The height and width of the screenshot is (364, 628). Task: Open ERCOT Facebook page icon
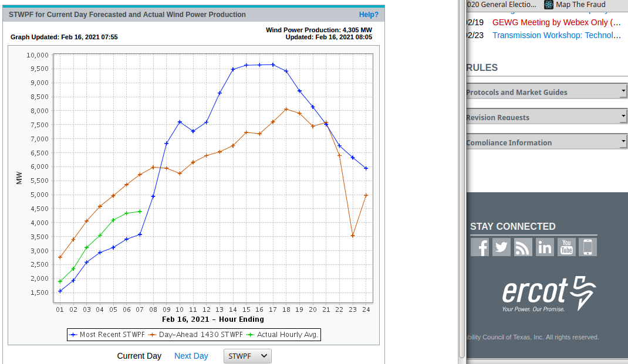point(480,247)
